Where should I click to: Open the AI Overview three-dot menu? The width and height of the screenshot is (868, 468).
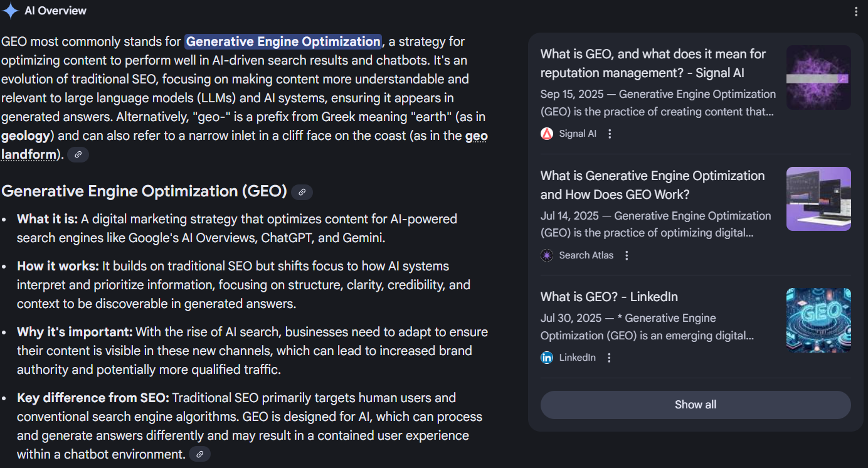click(x=855, y=11)
